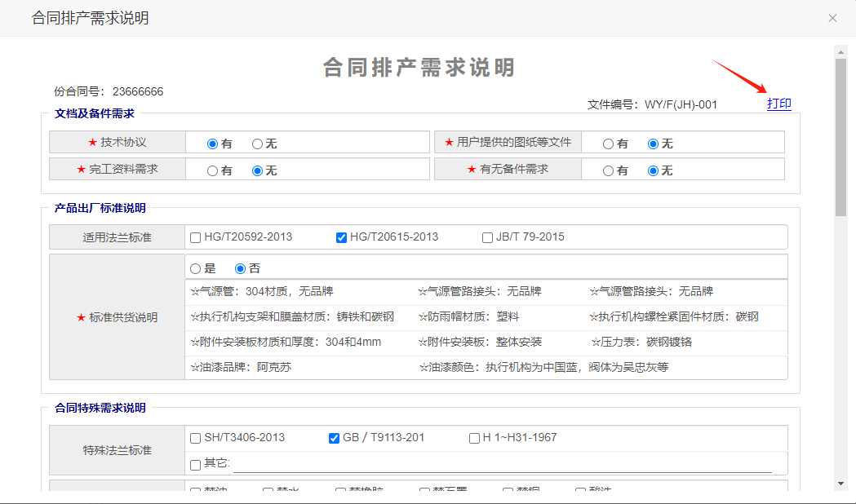The image size is (856, 504).
Task: Uncheck GB / T9113-201 checkbox
Action: click(x=334, y=438)
